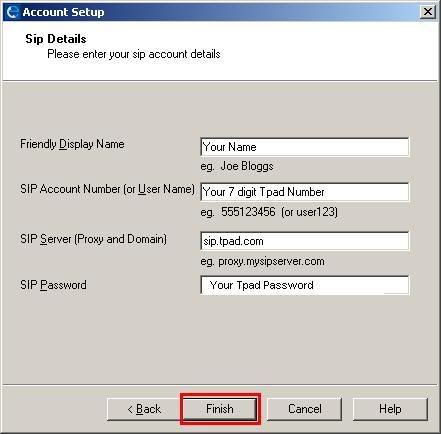Select the SIP Account Number input box
The image size is (441, 434).
[305, 192]
